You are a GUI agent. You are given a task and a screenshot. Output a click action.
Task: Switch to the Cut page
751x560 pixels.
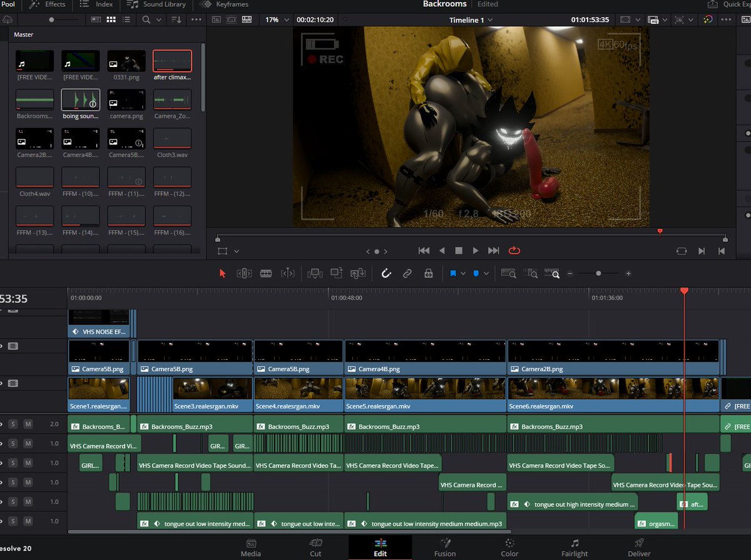(x=315, y=547)
